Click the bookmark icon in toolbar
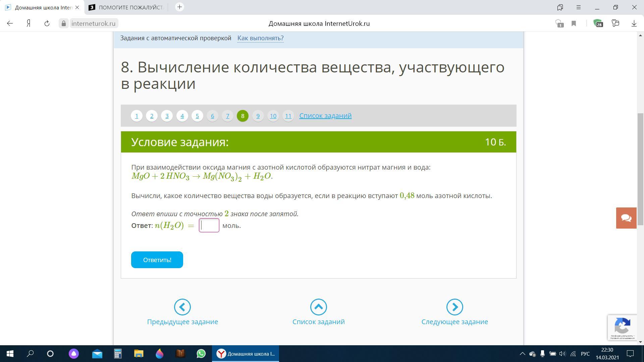The width and height of the screenshot is (644, 362). (574, 23)
